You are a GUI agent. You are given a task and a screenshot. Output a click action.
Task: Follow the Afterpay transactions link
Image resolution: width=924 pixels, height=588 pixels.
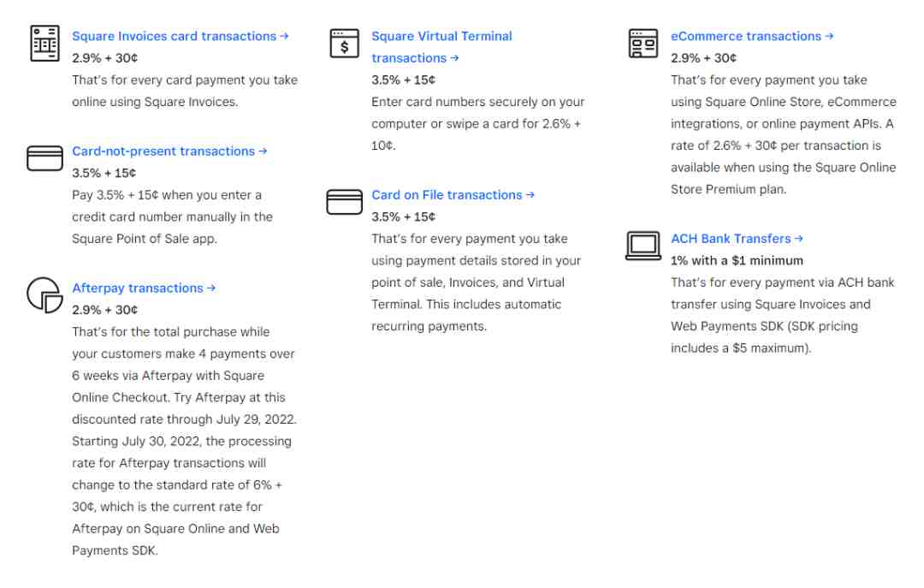point(144,288)
